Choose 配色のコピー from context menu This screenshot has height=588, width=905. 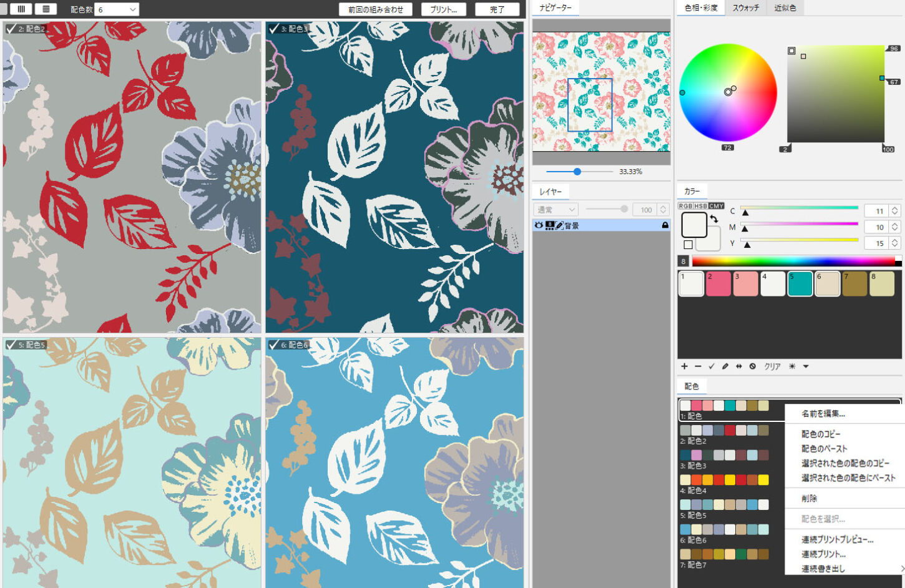821,434
